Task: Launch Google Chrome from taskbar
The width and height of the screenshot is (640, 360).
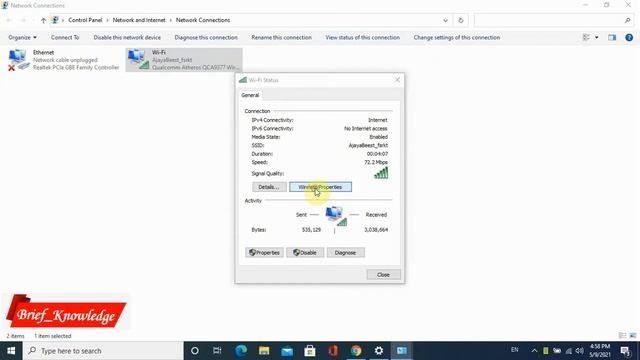Action: pos(356,351)
